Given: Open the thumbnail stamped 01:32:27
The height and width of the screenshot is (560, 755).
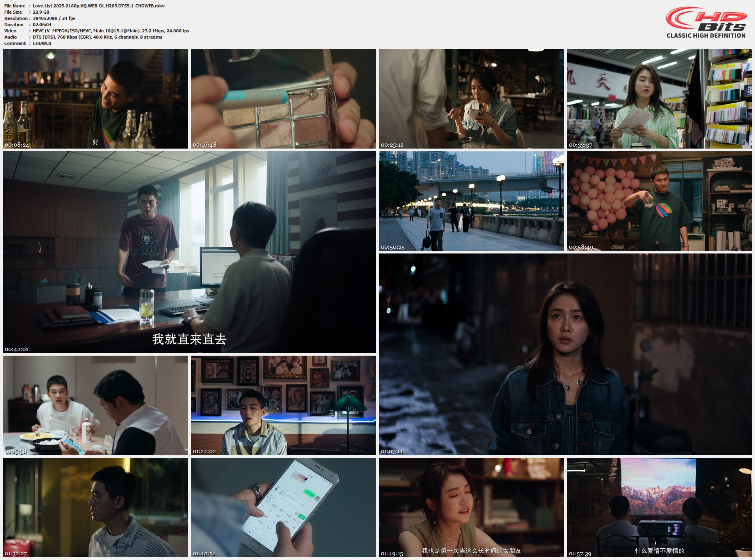Looking at the screenshot, I should coord(95,508).
